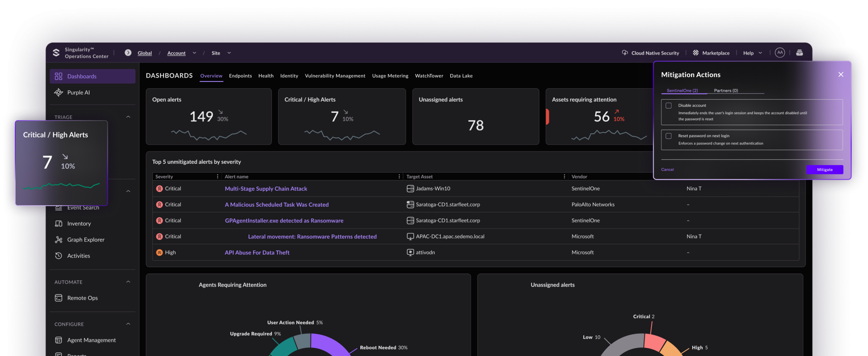The height and width of the screenshot is (356, 868).
Task: Collapse the CONFIGURE section chevron
Action: tap(128, 324)
